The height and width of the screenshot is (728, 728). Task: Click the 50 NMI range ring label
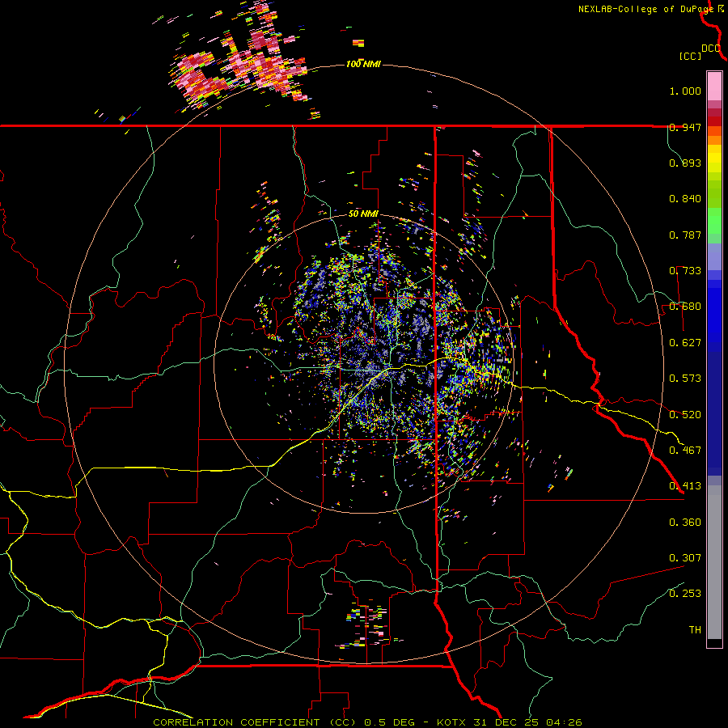[x=363, y=214]
